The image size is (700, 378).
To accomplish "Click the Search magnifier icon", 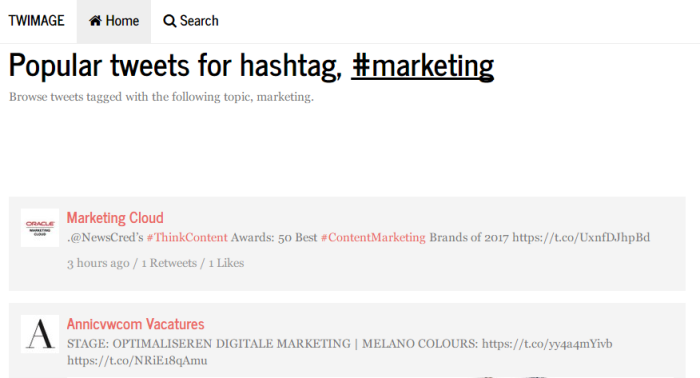I will [169, 21].
